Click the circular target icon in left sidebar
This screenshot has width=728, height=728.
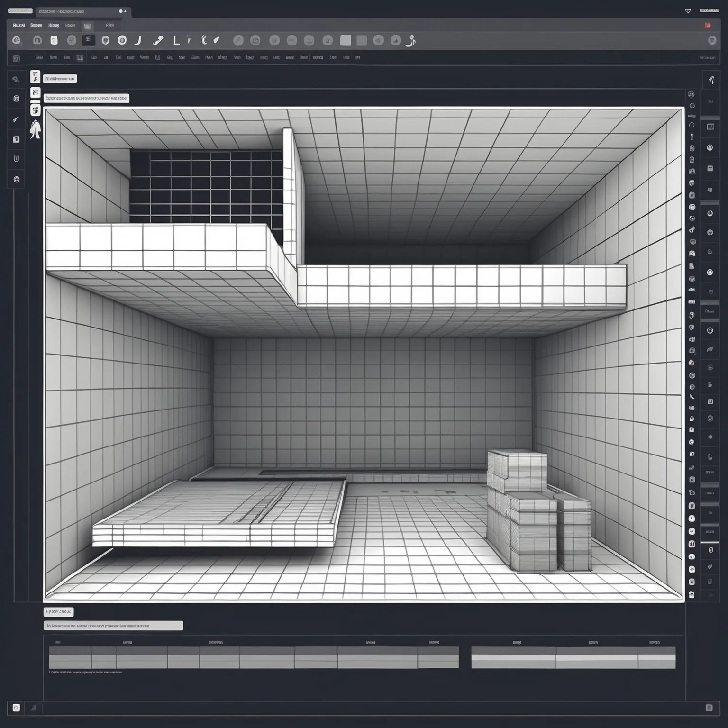tap(17, 180)
